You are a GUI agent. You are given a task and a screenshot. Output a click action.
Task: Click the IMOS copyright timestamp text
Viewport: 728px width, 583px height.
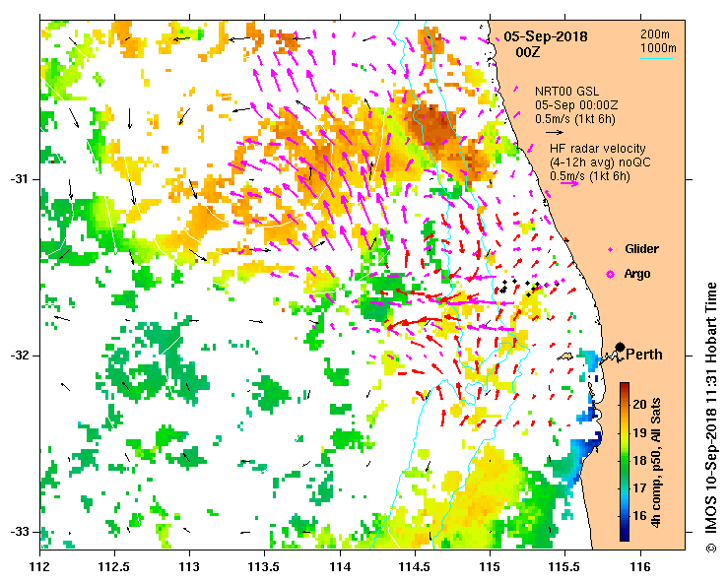[x=711, y=417]
